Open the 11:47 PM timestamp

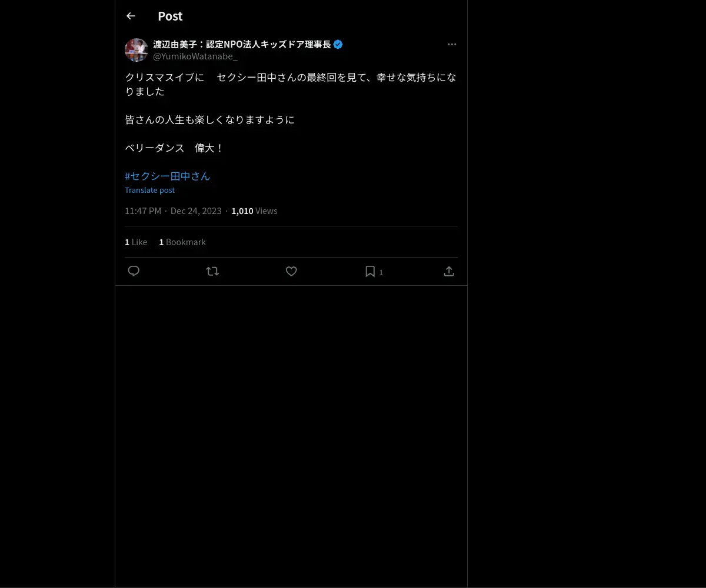pyautogui.click(x=143, y=211)
